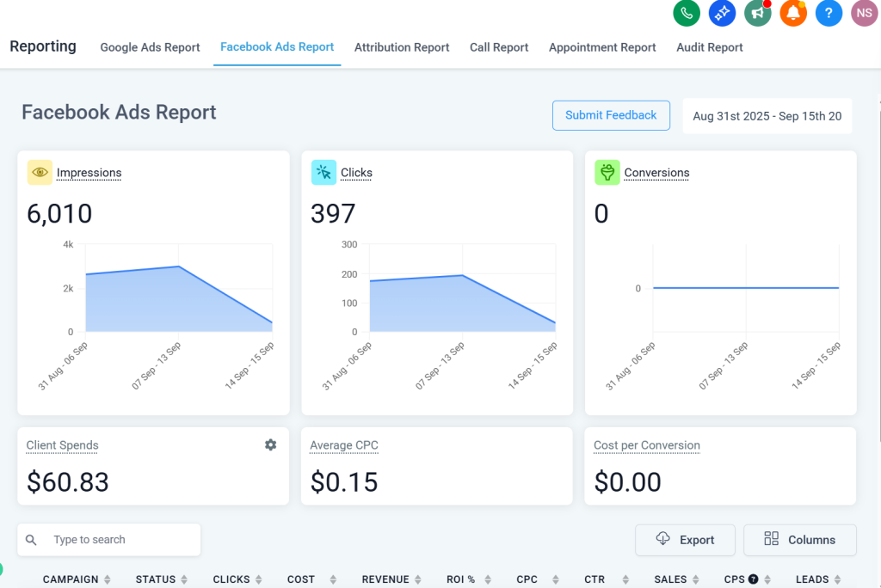Click the Impressions eye icon

[40, 172]
